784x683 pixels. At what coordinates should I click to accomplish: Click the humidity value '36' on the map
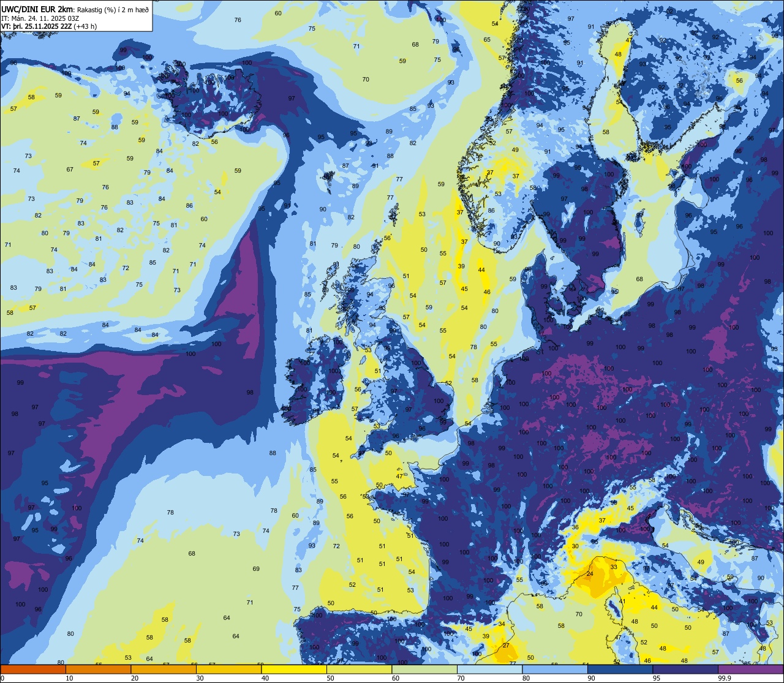coord(575,527)
